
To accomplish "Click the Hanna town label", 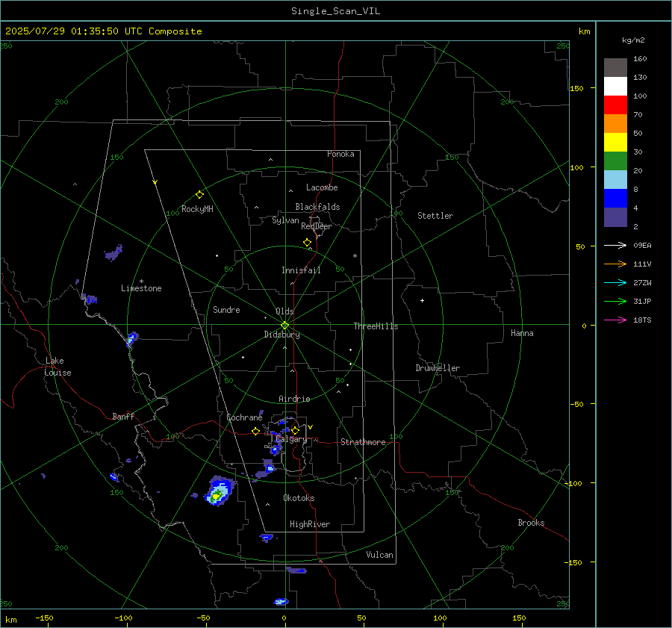I will pyautogui.click(x=522, y=333).
